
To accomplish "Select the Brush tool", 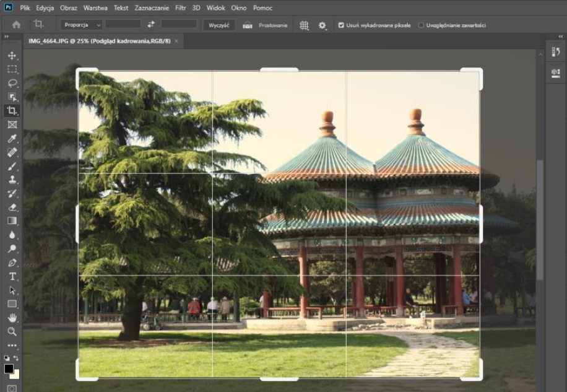I will (12, 166).
